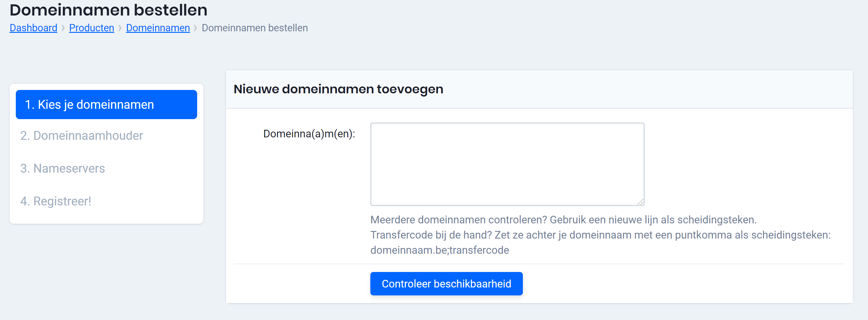Open the Producten breadcrumb link
868x320 pixels.
click(x=91, y=28)
